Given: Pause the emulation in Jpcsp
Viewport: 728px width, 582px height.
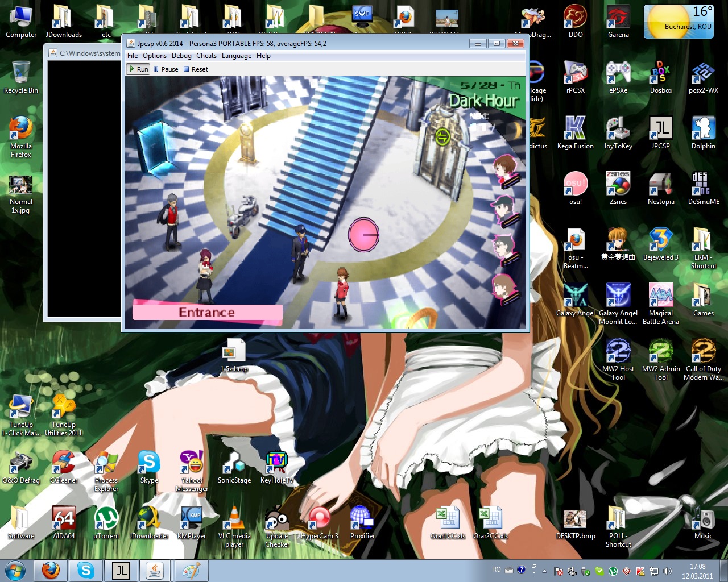Looking at the screenshot, I should coord(166,69).
